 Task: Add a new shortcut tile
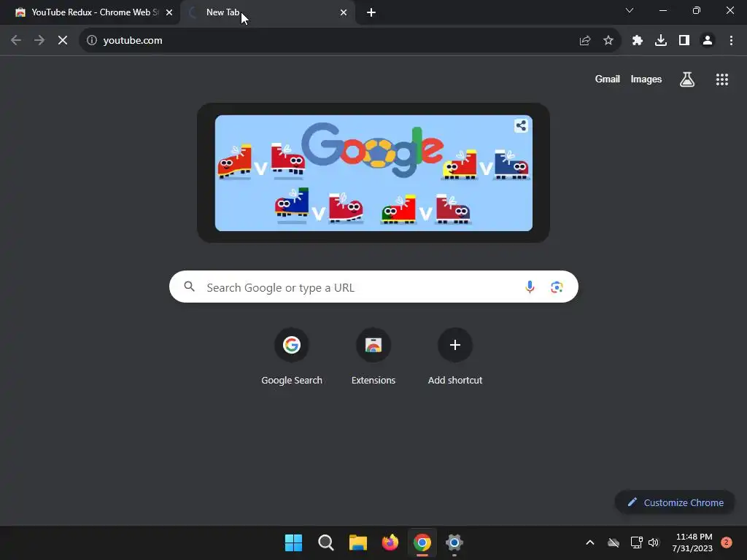pos(455,357)
